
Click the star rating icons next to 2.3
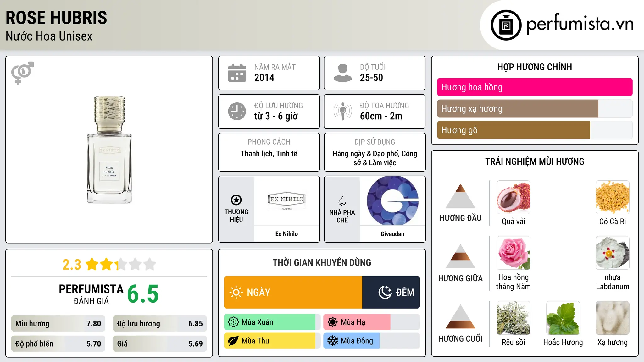click(x=120, y=264)
